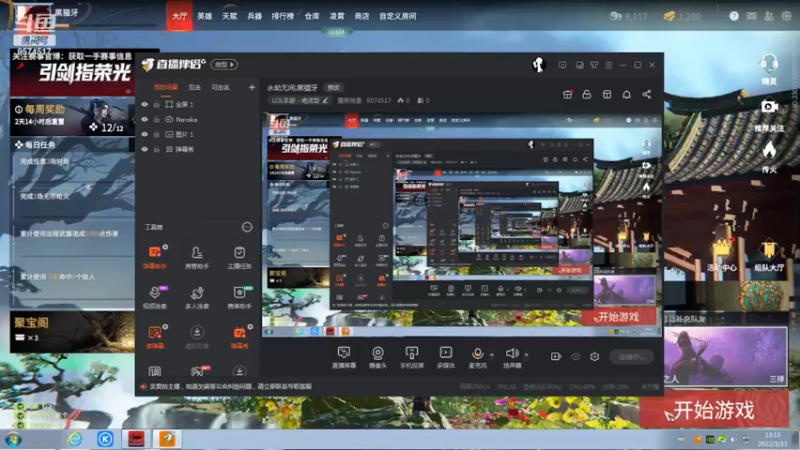The image size is (800, 450).
Task: Open the 商店 tab in game
Action: click(362, 16)
